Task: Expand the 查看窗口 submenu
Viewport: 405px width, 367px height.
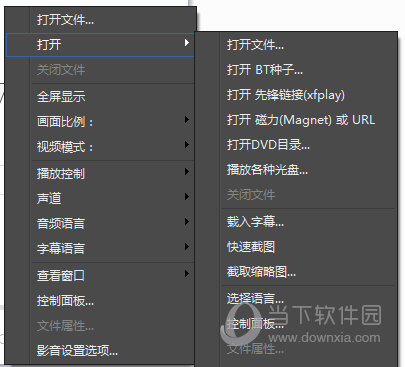Action: 100,275
